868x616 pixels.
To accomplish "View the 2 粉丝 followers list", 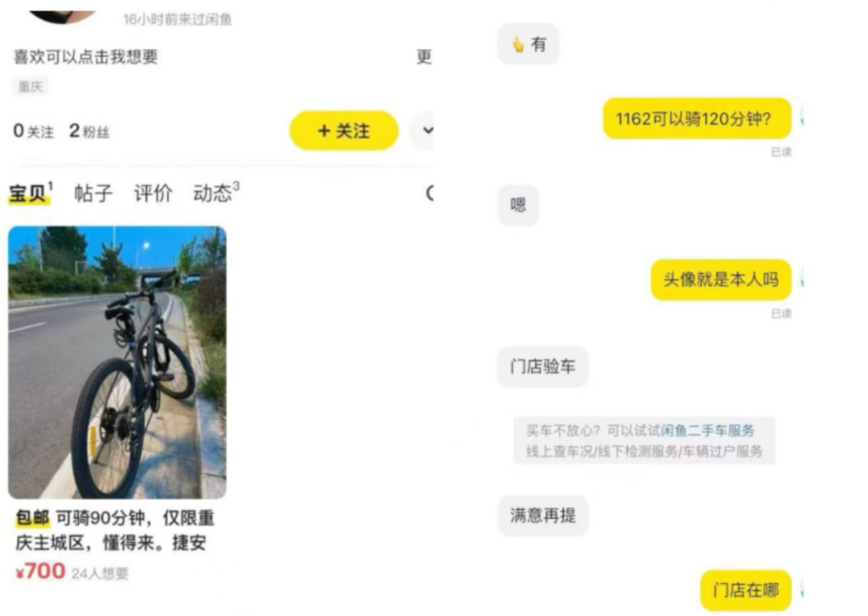I will (89, 131).
